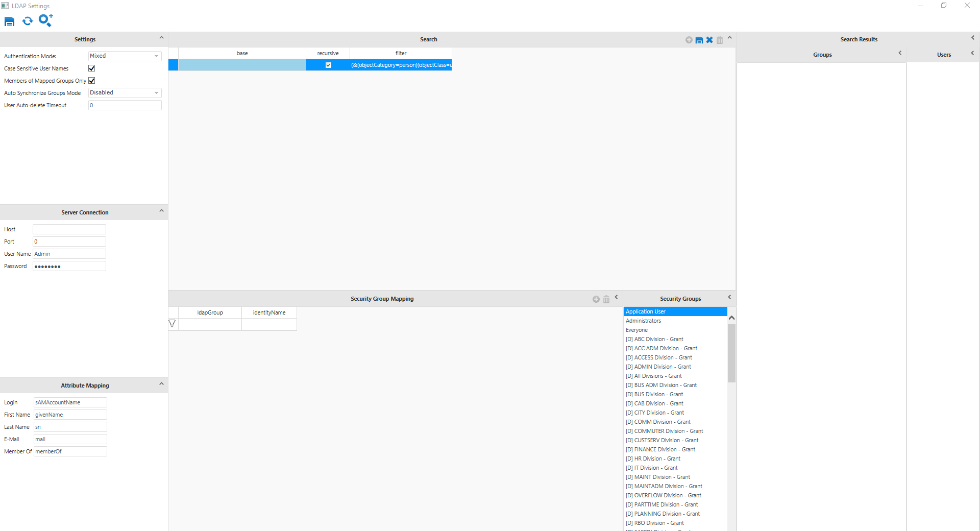Save the search using the save icon
980x531 pixels.
coord(699,40)
